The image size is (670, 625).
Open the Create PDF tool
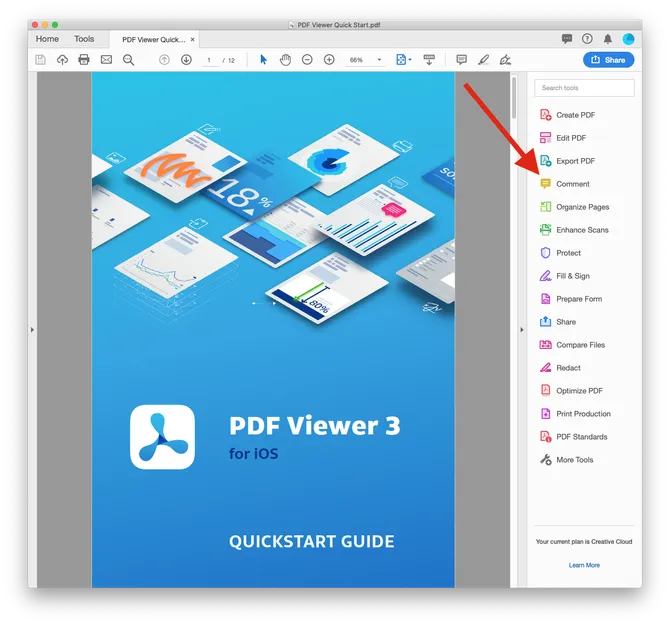(x=567, y=115)
